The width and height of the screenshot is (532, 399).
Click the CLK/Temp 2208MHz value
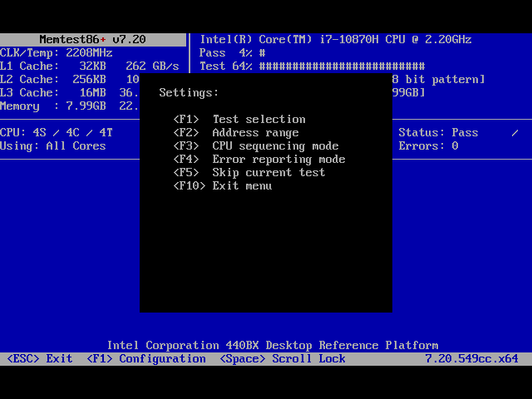pyautogui.click(x=89, y=53)
